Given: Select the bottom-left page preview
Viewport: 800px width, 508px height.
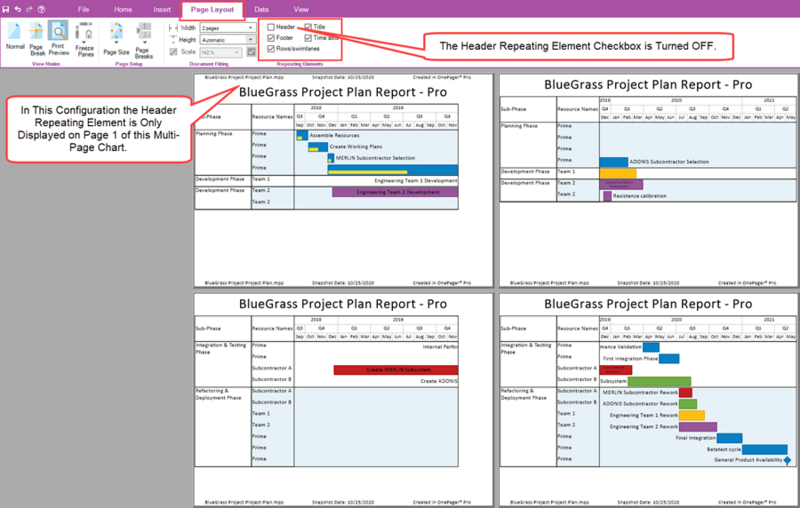Looking at the screenshot, I should [343, 400].
